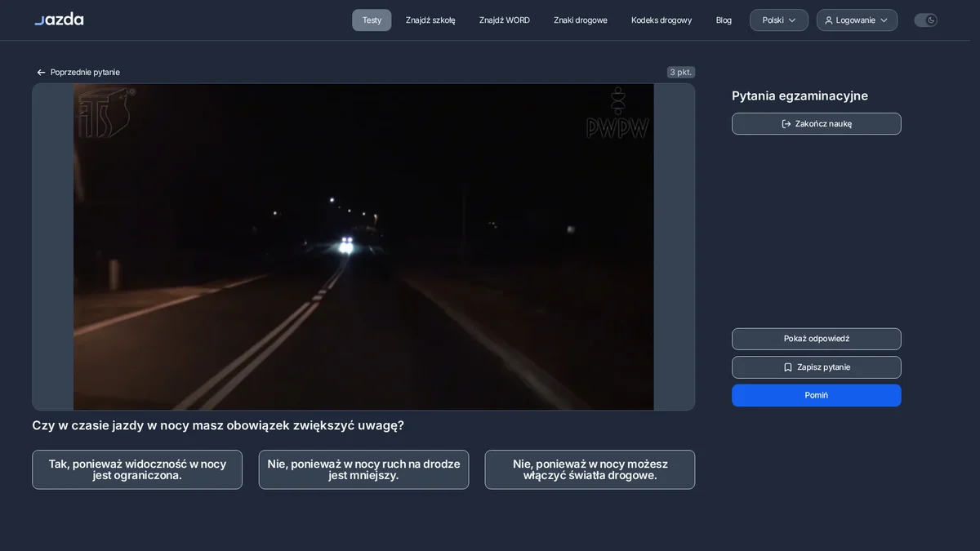Click the Jazda logo
980x551 pixels.
point(59,19)
